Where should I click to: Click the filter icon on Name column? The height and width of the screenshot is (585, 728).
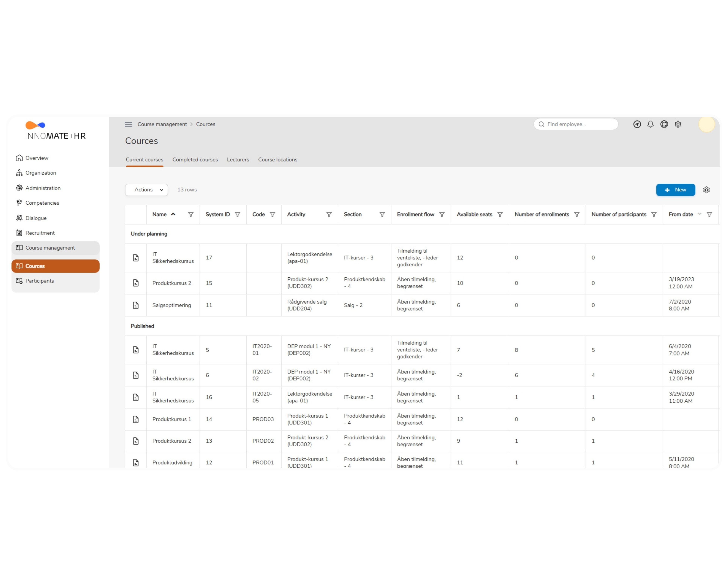point(191,215)
